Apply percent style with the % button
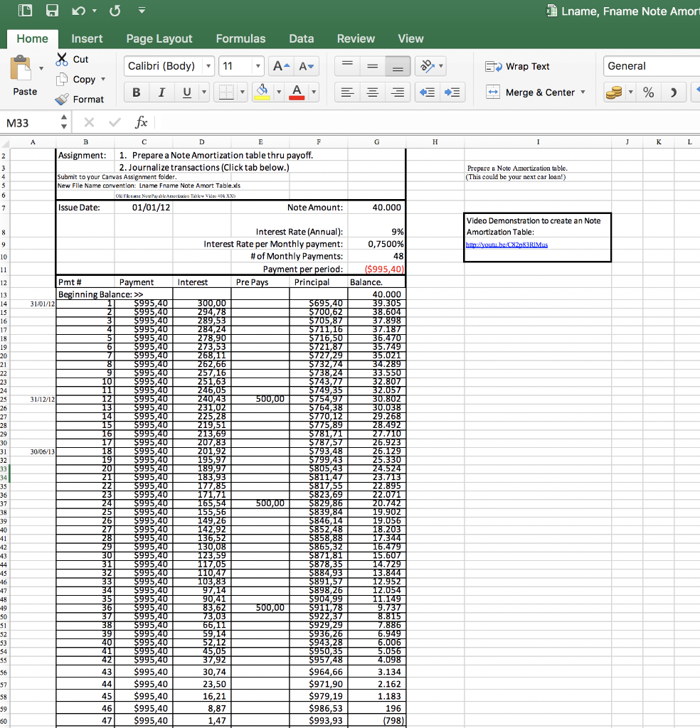This screenshot has width=700, height=728. click(x=649, y=92)
